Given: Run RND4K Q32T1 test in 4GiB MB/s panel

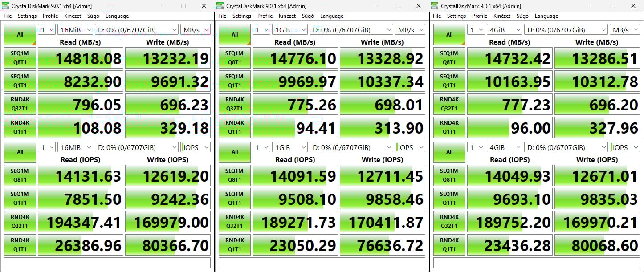Looking at the screenshot, I should pos(449,104).
